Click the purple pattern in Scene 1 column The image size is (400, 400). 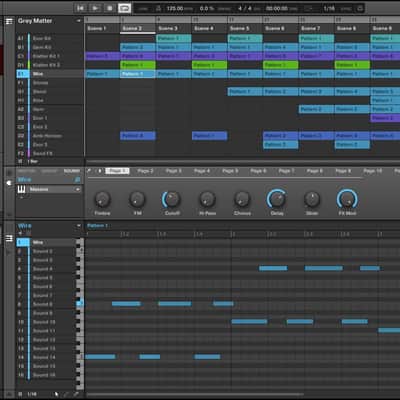tap(102, 56)
